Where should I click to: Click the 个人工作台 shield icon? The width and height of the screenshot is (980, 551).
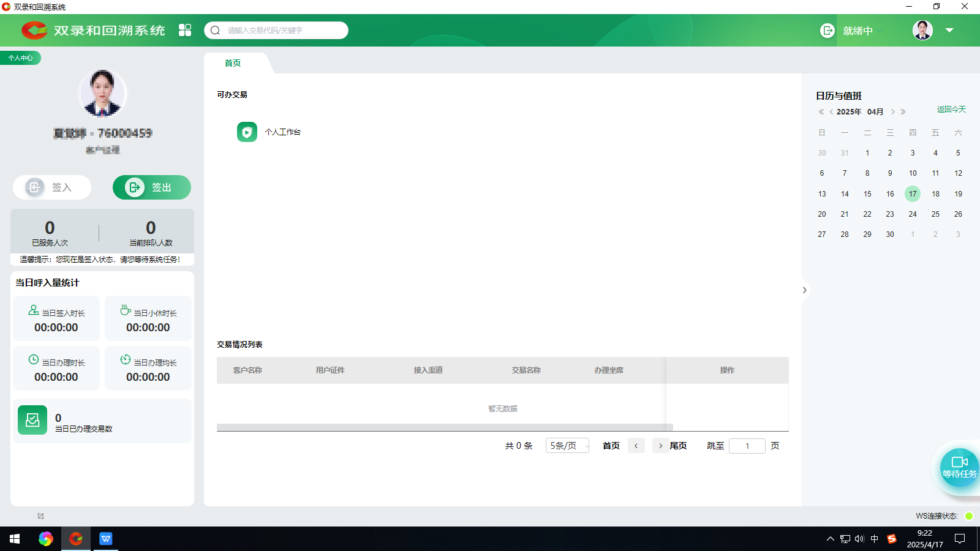[x=247, y=132]
